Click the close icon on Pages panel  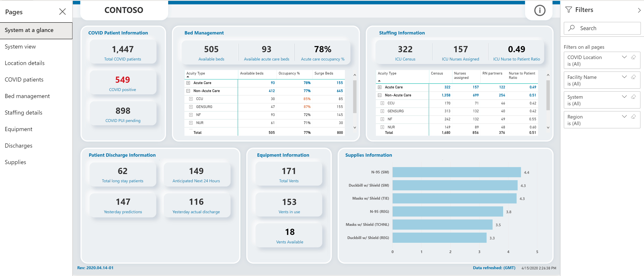pyautogui.click(x=64, y=12)
